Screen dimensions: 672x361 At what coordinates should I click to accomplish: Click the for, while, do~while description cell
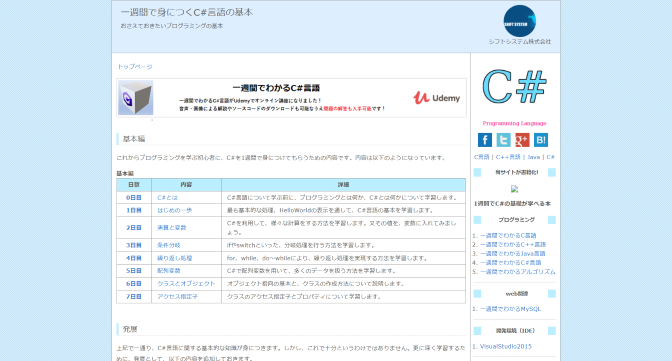343,258
